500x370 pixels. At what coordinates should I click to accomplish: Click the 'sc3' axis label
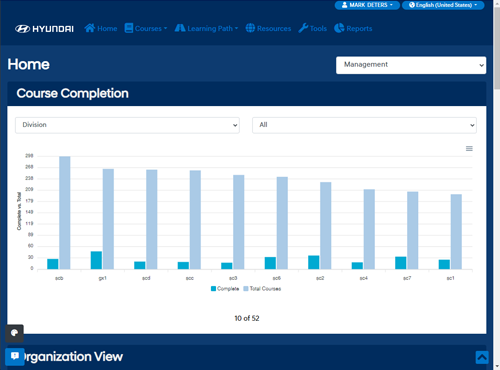233,278
